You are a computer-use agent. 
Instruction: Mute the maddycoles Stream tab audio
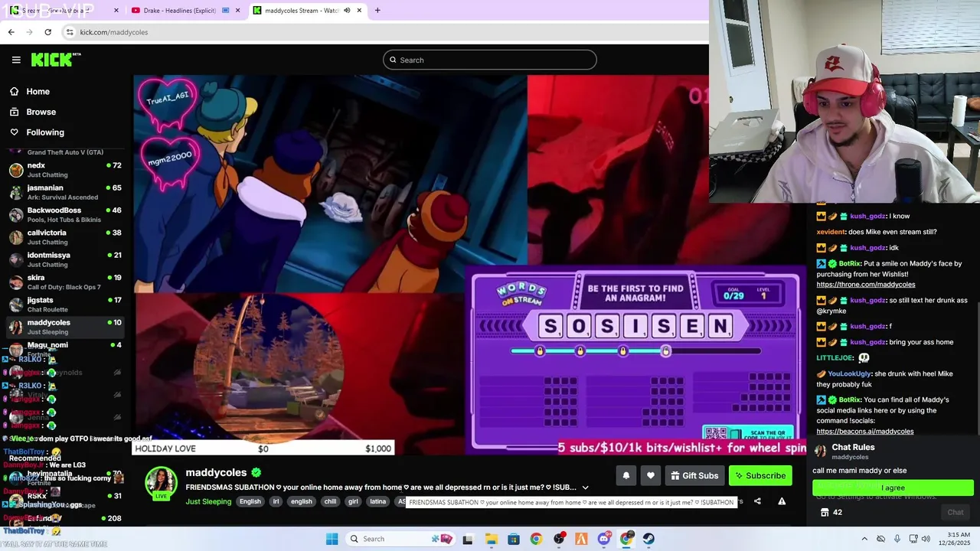[347, 11]
